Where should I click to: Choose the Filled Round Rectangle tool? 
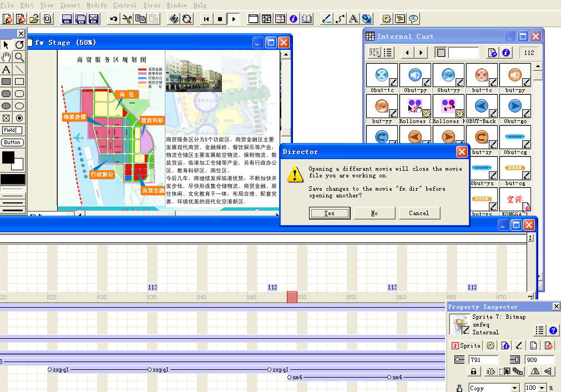click(6, 94)
